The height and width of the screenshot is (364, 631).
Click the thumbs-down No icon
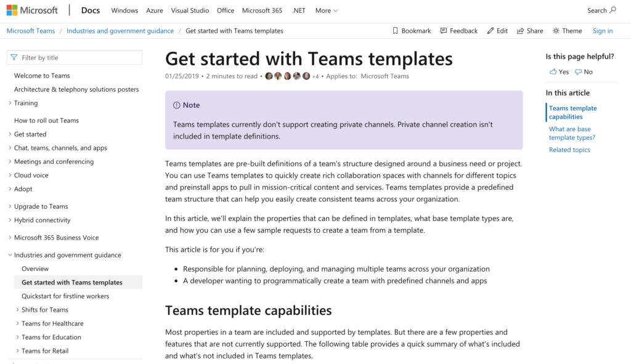point(578,72)
